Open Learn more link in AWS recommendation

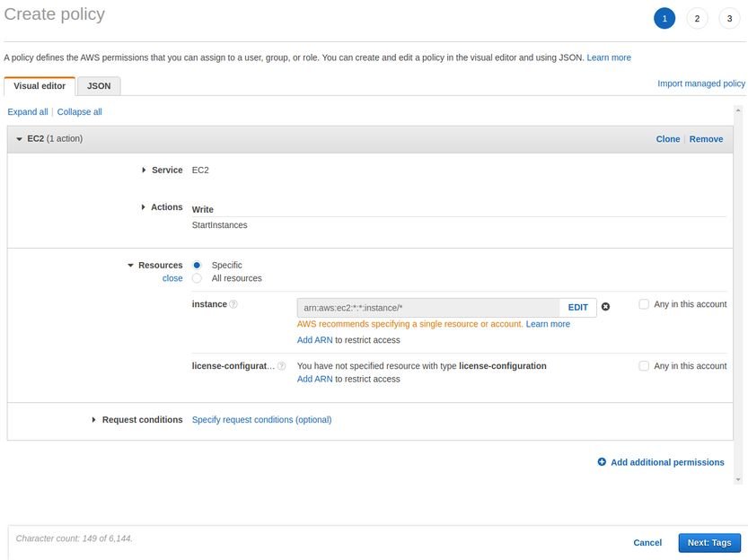(548, 324)
